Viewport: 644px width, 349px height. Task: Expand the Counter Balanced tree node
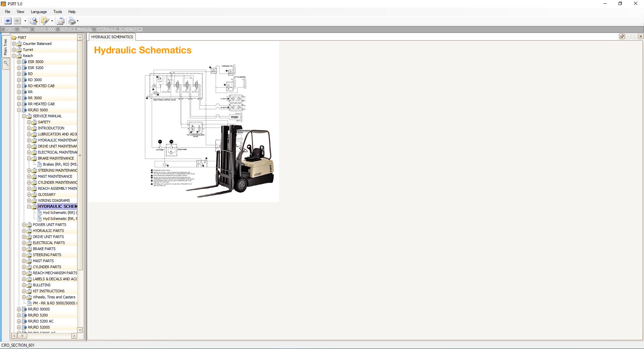tap(14, 44)
